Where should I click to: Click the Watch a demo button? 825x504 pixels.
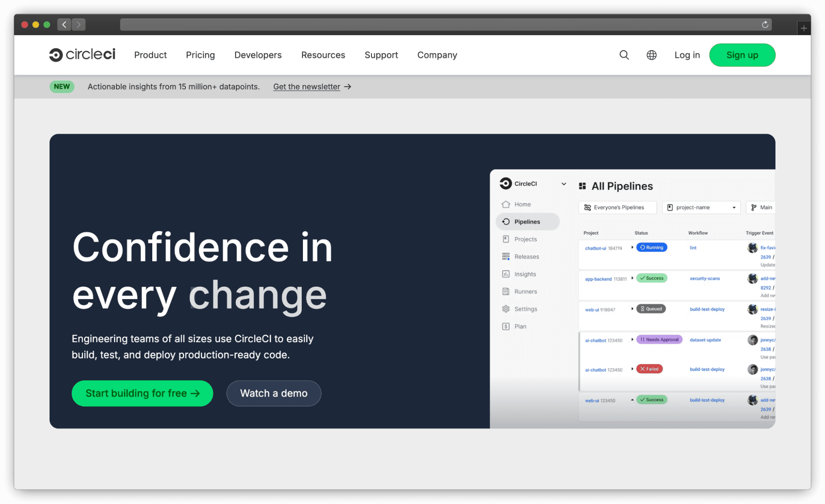pyautogui.click(x=274, y=393)
